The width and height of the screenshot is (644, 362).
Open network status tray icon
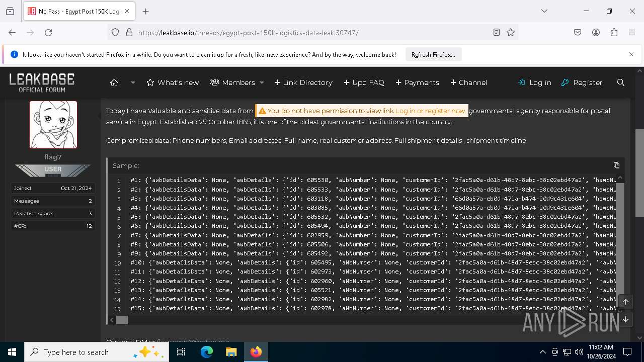click(x=567, y=352)
